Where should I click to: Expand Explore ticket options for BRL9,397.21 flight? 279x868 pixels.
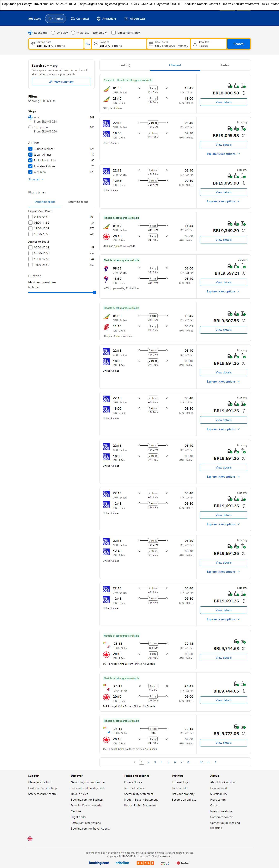tap(223, 291)
